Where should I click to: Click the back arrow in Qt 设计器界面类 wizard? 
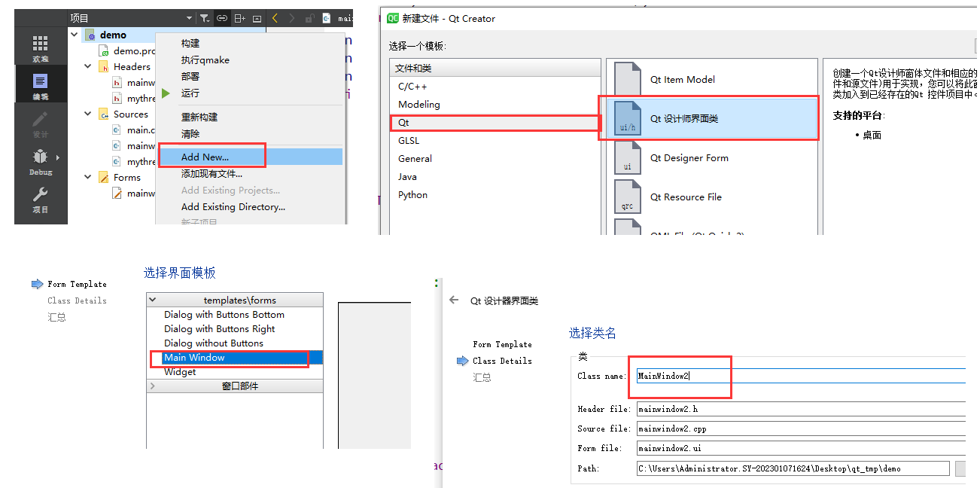454,300
